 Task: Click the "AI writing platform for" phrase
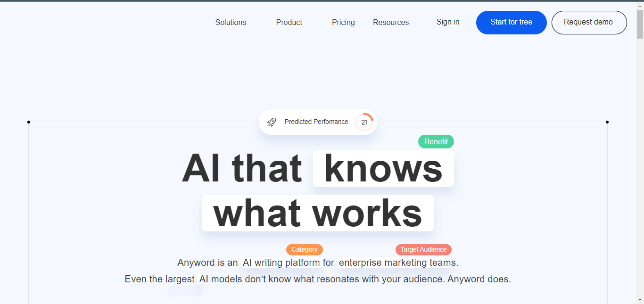click(x=288, y=263)
